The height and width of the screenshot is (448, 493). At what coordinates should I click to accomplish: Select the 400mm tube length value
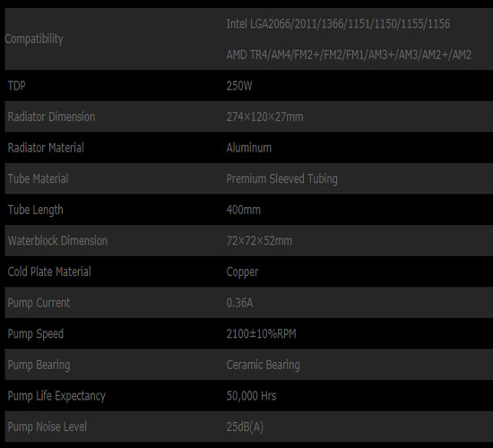[243, 210]
